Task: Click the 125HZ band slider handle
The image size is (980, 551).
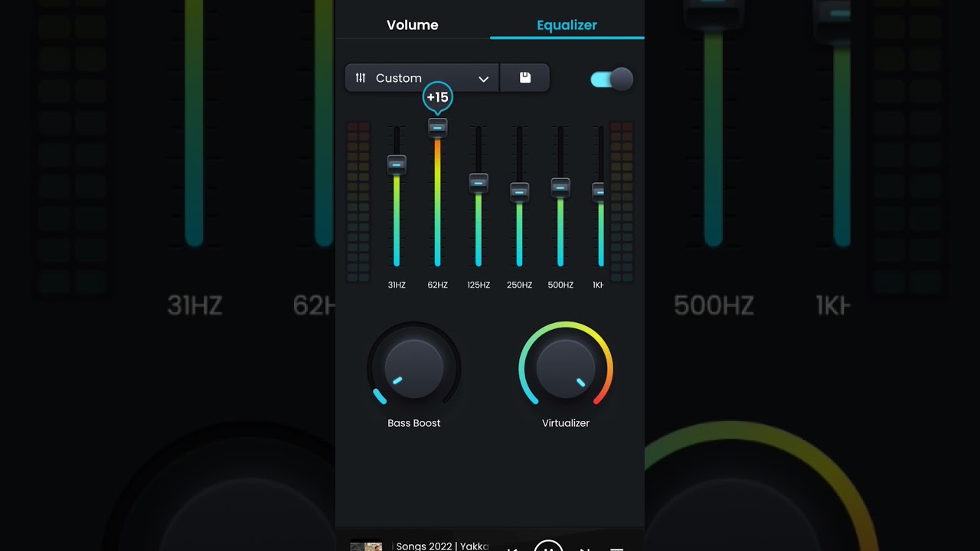Action: click(x=479, y=183)
